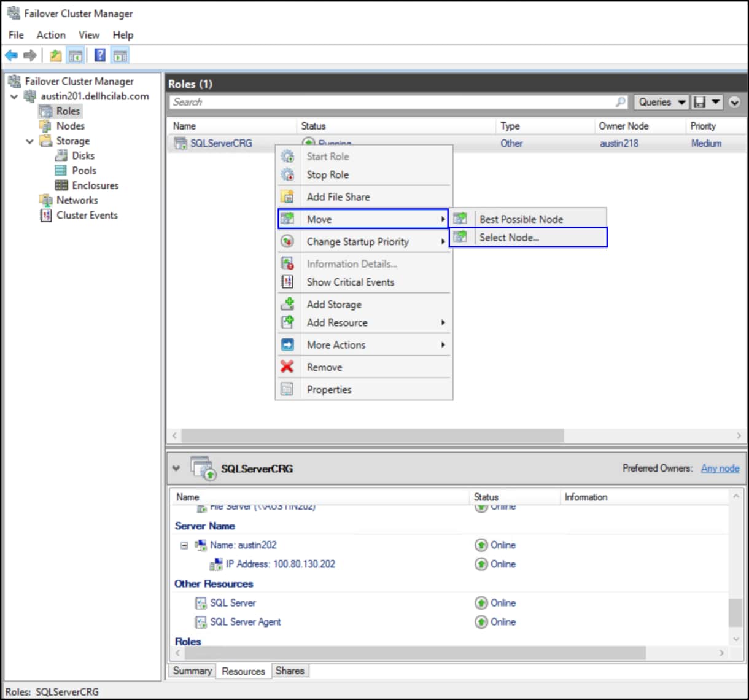This screenshot has height=700, width=749.
Task: Click the Add Storage icon
Action: point(287,305)
